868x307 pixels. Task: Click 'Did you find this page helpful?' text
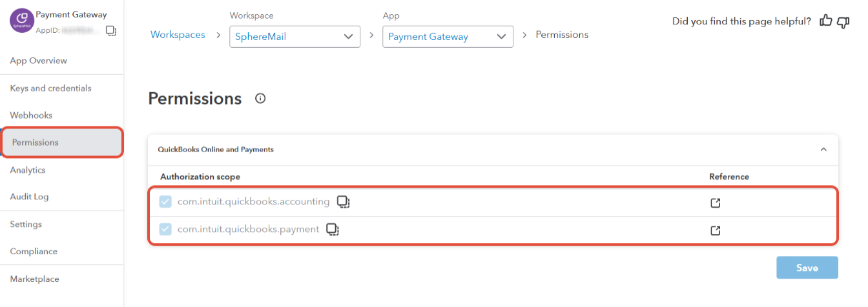[x=741, y=21]
